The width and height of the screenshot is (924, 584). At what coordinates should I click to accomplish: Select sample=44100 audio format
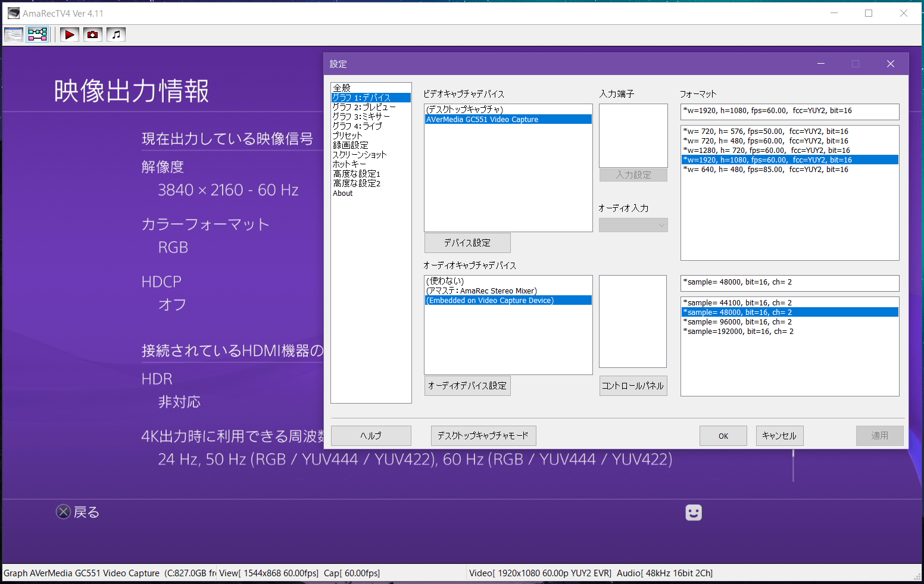(x=789, y=303)
